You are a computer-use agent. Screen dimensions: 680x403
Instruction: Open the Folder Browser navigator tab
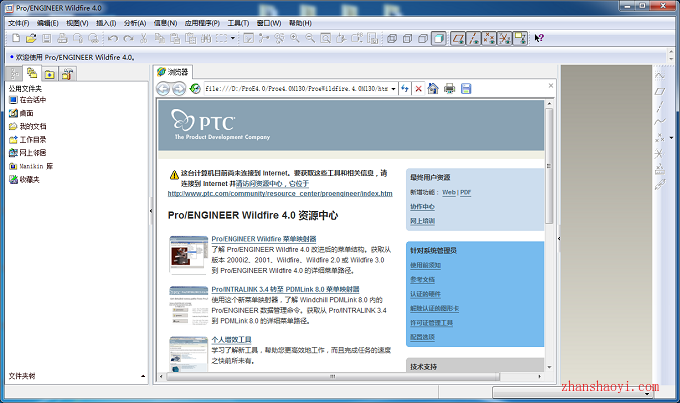(x=32, y=73)
